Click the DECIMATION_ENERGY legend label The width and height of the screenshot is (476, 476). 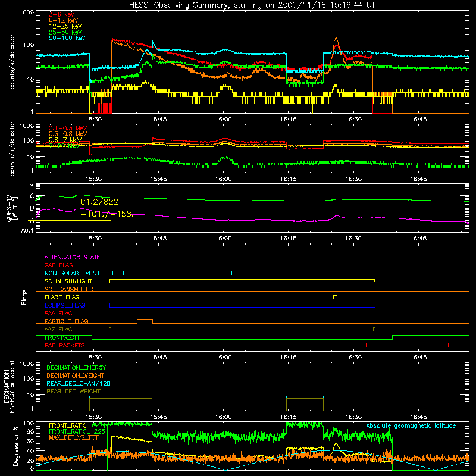click(76, 368)
